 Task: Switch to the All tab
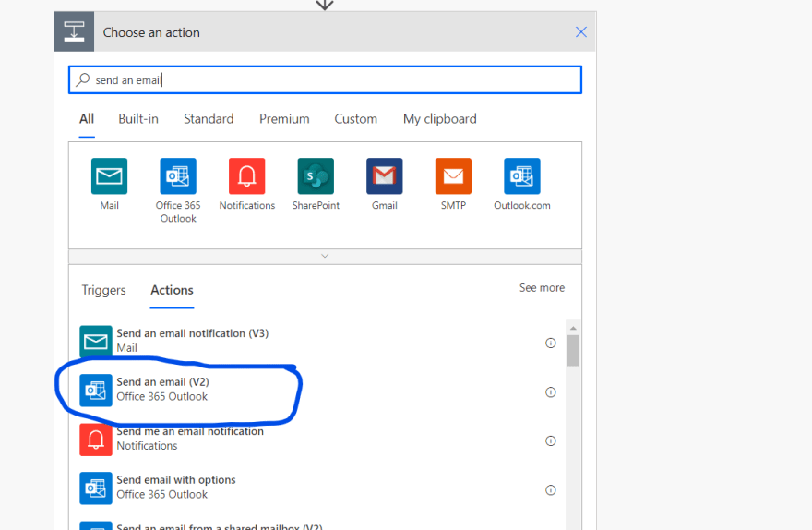coord(87,119)
